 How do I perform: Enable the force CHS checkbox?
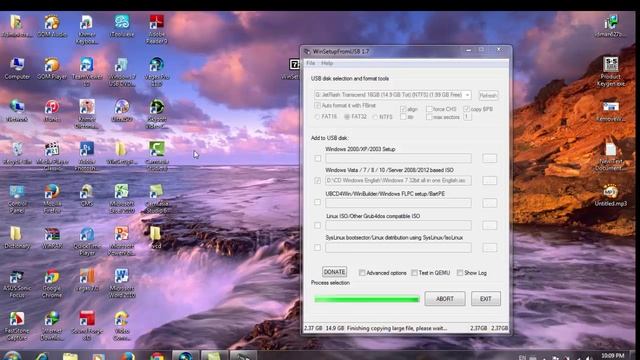[x=429, y=109]
